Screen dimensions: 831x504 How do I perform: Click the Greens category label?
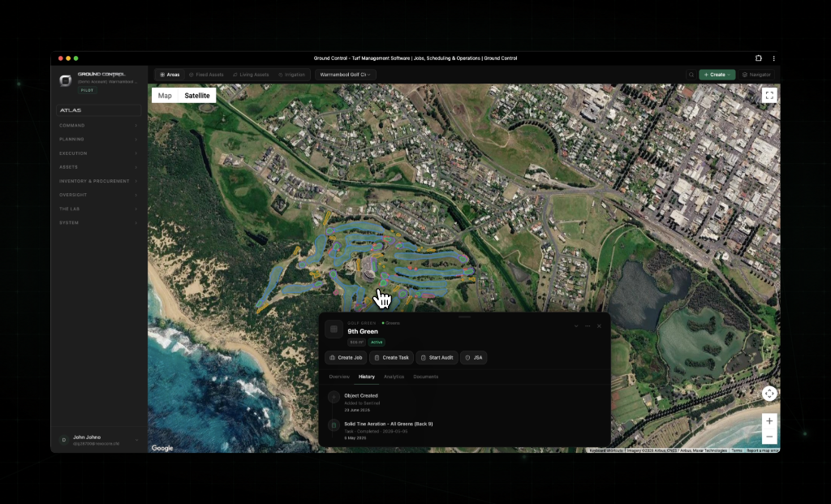391,323
